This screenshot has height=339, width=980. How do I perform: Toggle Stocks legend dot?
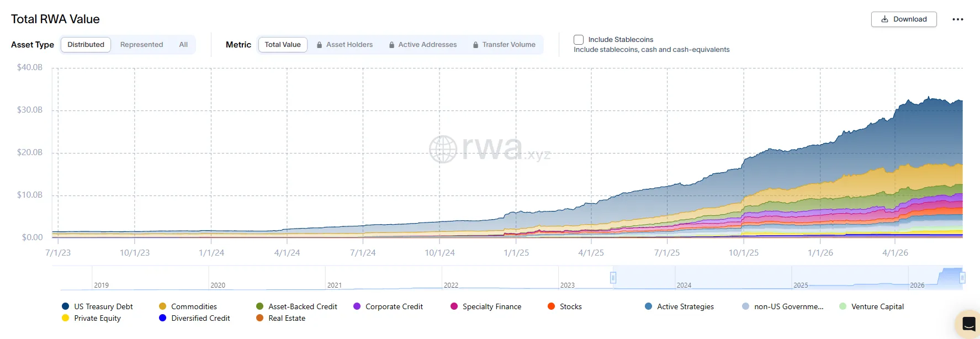pyautogui.click(x=551, y=306)
